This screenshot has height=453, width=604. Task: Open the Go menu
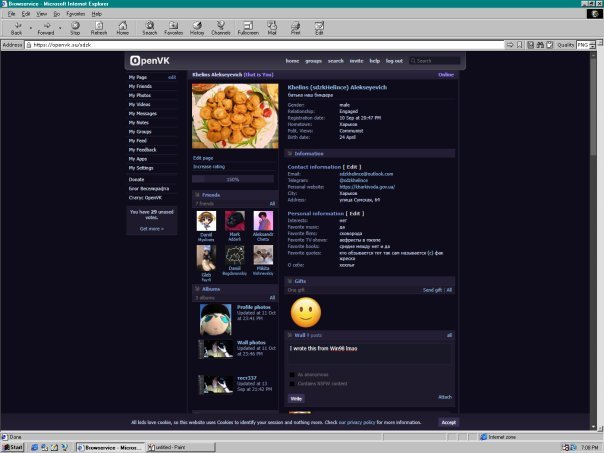[x=57, y=14]
